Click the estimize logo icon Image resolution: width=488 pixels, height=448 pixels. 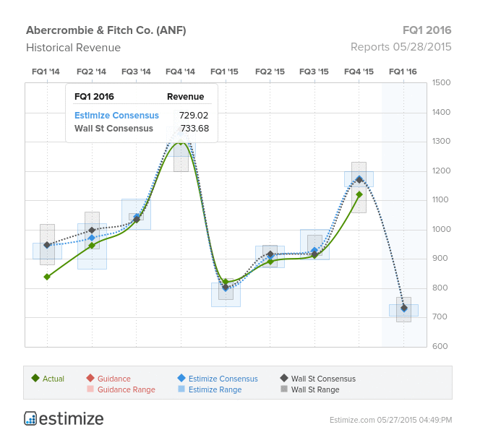30,418
